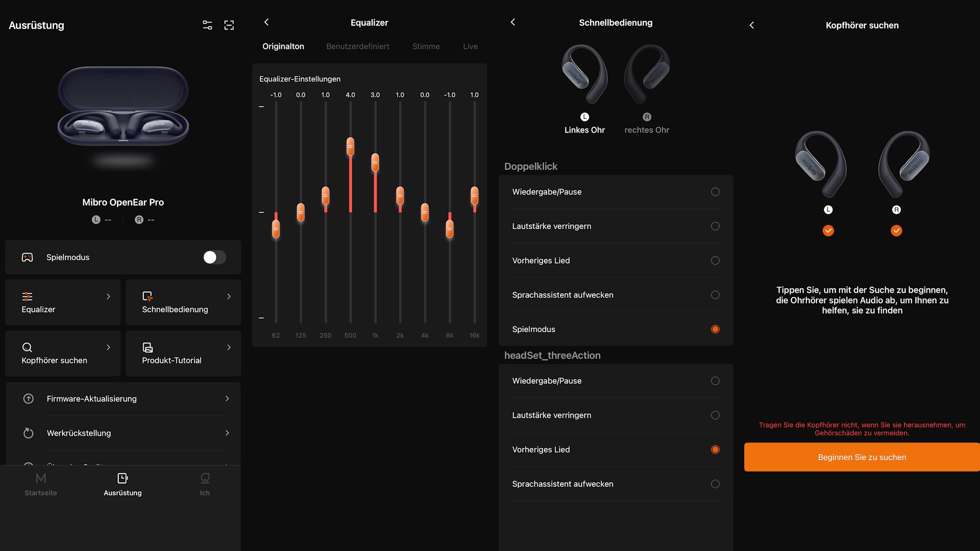Expand the Werkrückstellung entry
The image size is (980, 551).
pos(228,433)
